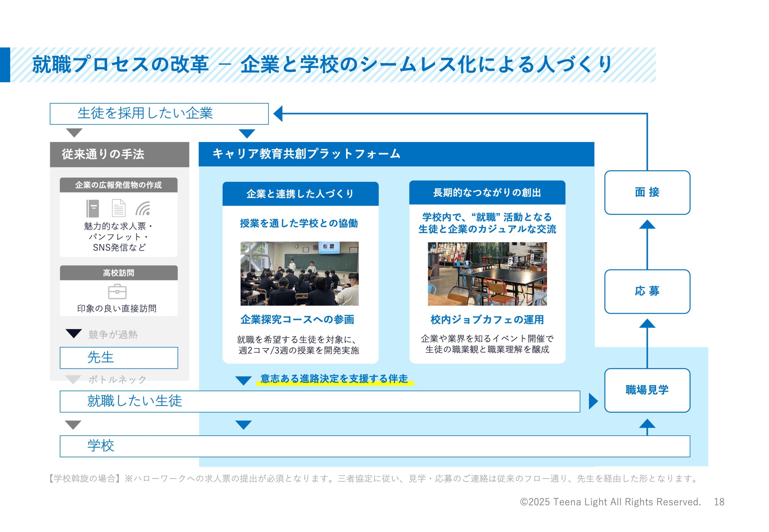Select the キャリア教育共創プラットフォーム header
This screenshot has height=532, width=769.
[x=396, y=154]
